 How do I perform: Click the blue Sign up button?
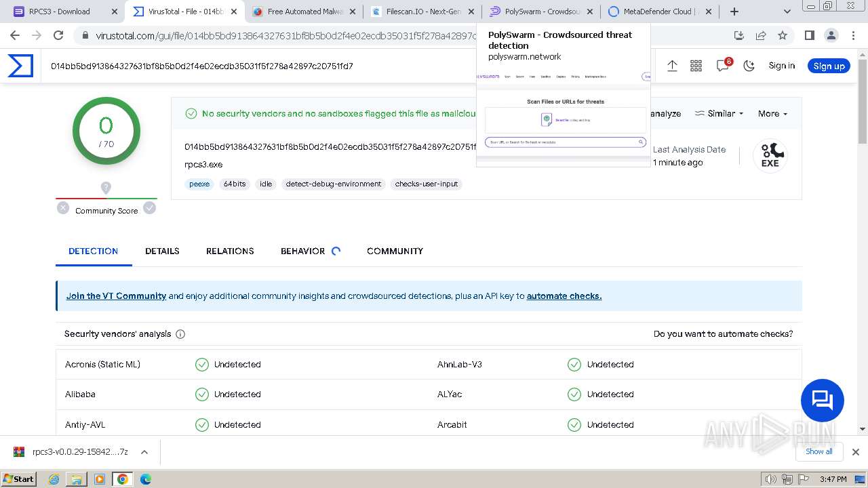(x=829, y=66)
